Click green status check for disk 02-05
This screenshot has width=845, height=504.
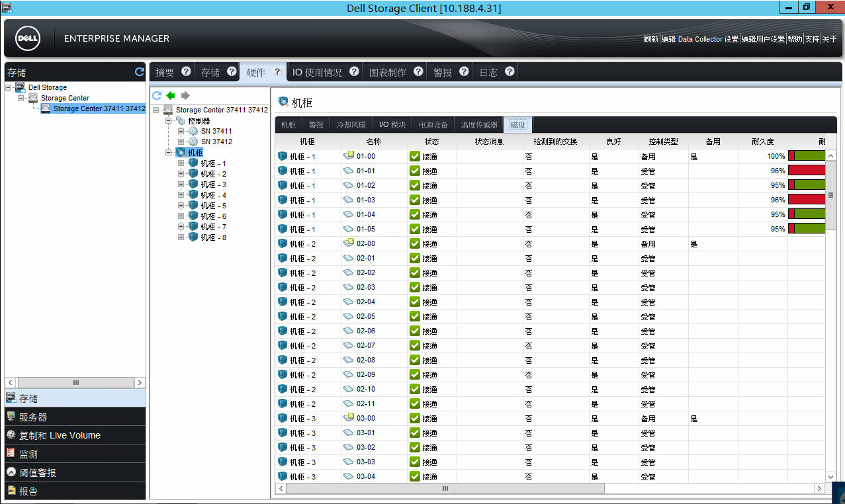(415, 316)
